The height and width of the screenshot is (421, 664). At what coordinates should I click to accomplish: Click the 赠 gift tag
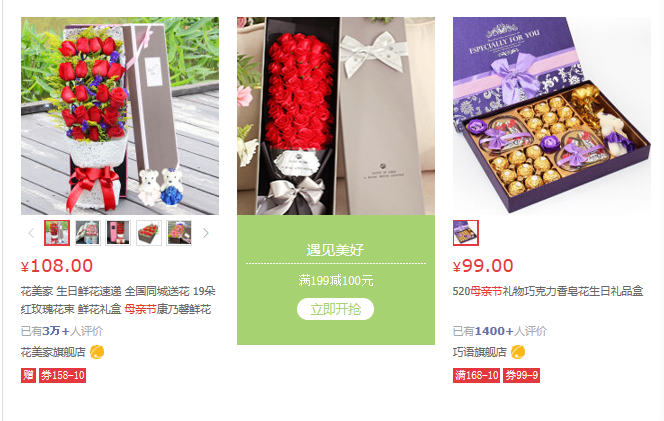(x=28, y=375)
